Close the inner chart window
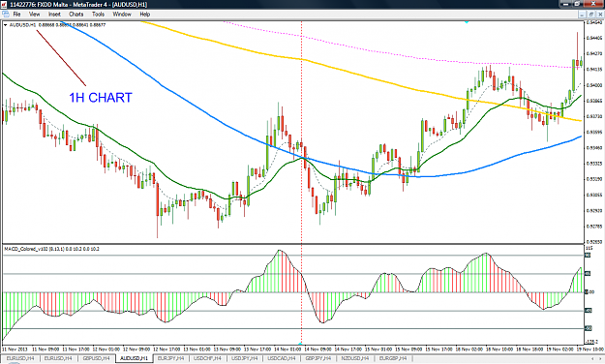 [x=599, y=15]
